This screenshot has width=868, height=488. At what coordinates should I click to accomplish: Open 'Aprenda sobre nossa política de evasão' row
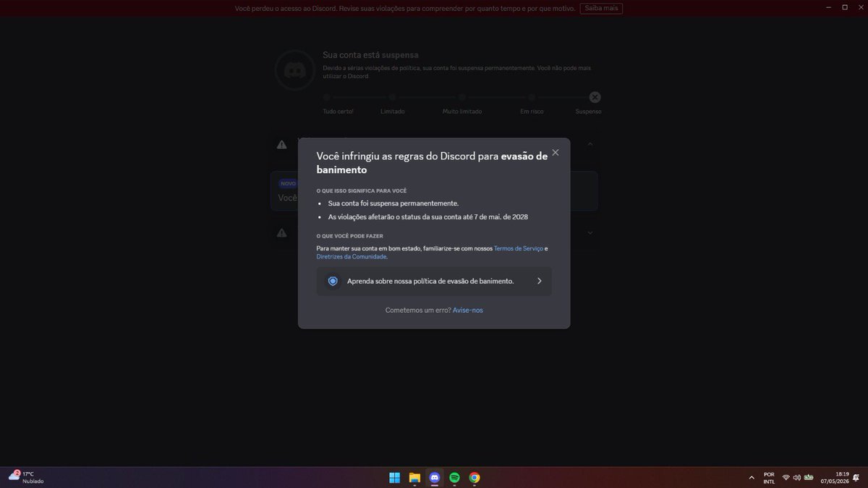[434, 281]
